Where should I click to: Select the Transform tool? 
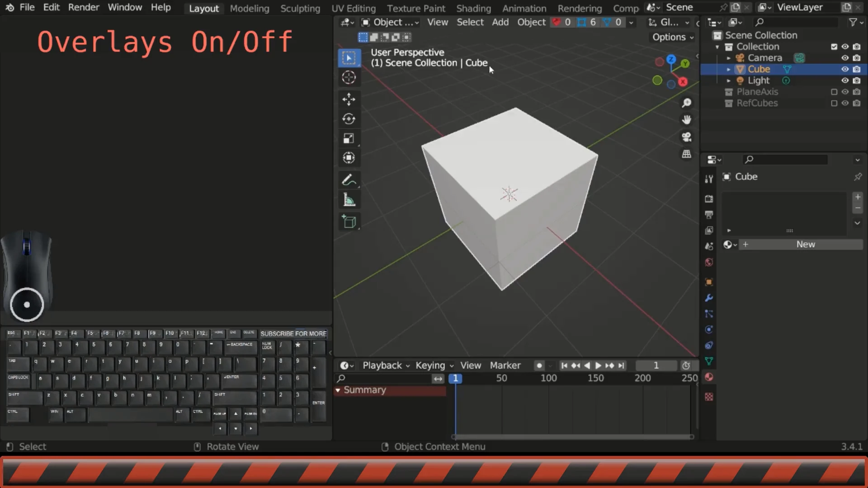(x=349, y=158)
